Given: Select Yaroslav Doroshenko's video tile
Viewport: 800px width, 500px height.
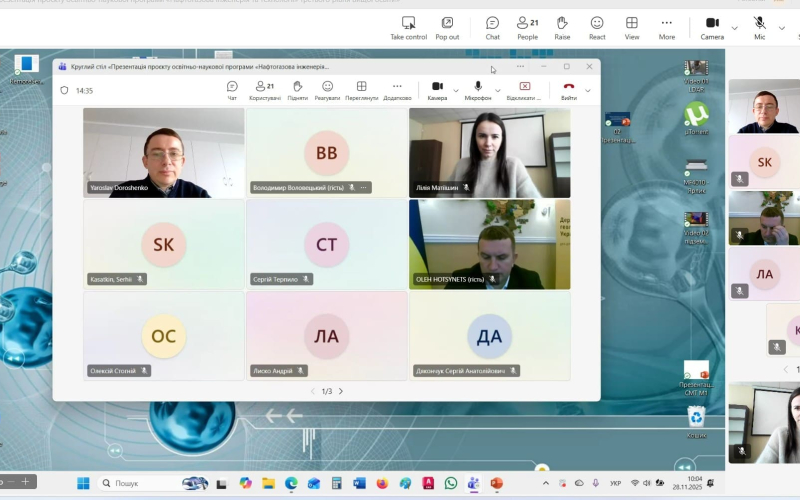Looking at the screenshot, I should click(163, 152).
